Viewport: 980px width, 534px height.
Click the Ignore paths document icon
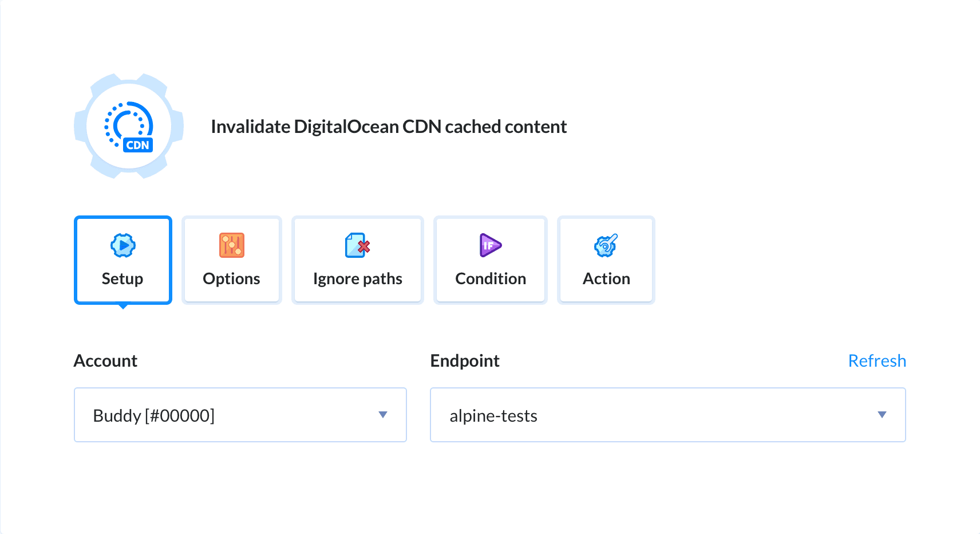[x=356, y=245]
